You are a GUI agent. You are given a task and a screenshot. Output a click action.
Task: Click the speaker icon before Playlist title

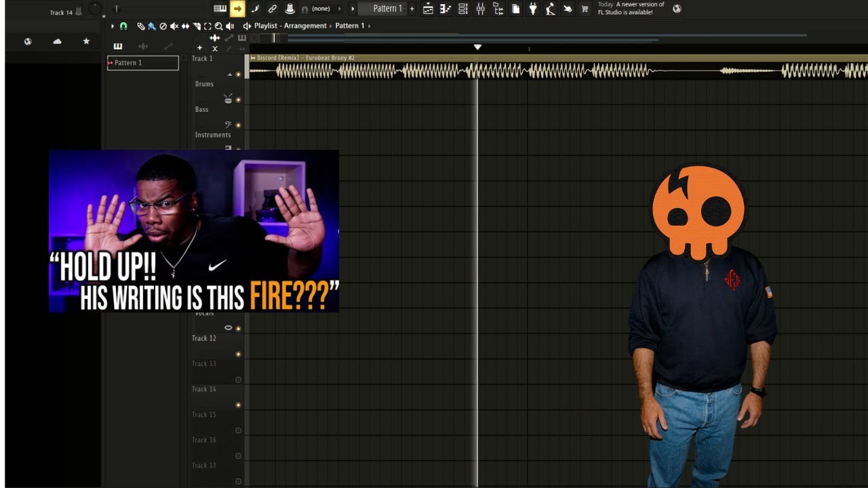point(247,26)
